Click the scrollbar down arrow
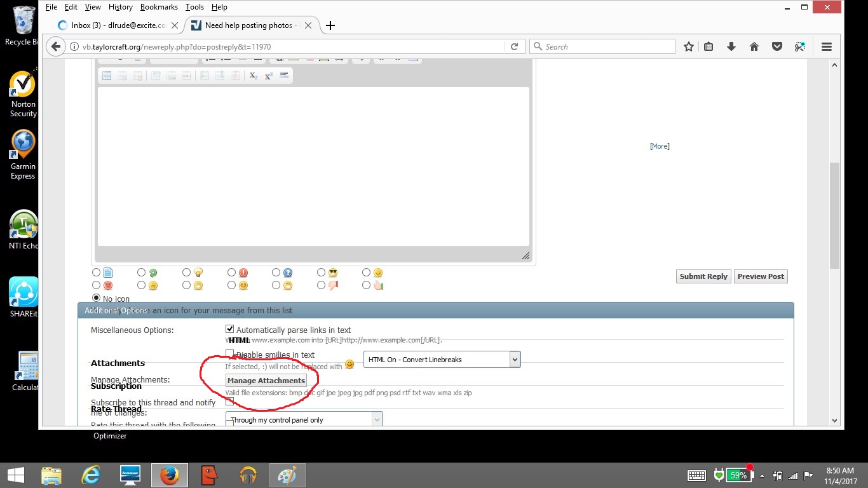 [x=834, y=420]
